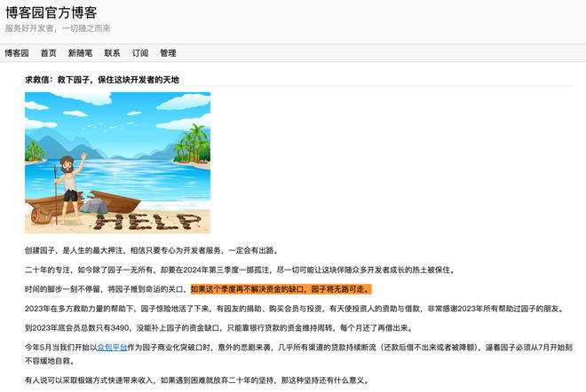Screen dimensions: 586x392
Task: Select the subtitle 服务好开发者，一切随之而来
Action: (58, 28)
